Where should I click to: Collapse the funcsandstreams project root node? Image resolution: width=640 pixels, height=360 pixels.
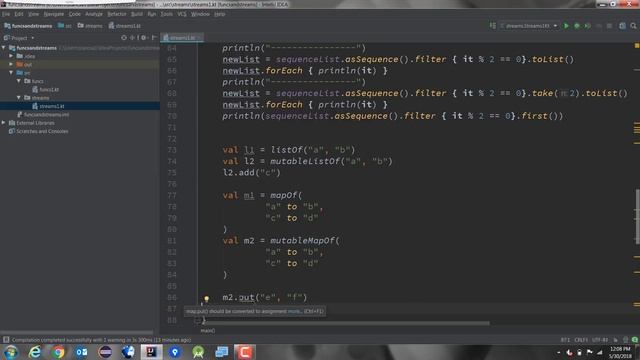4,48
